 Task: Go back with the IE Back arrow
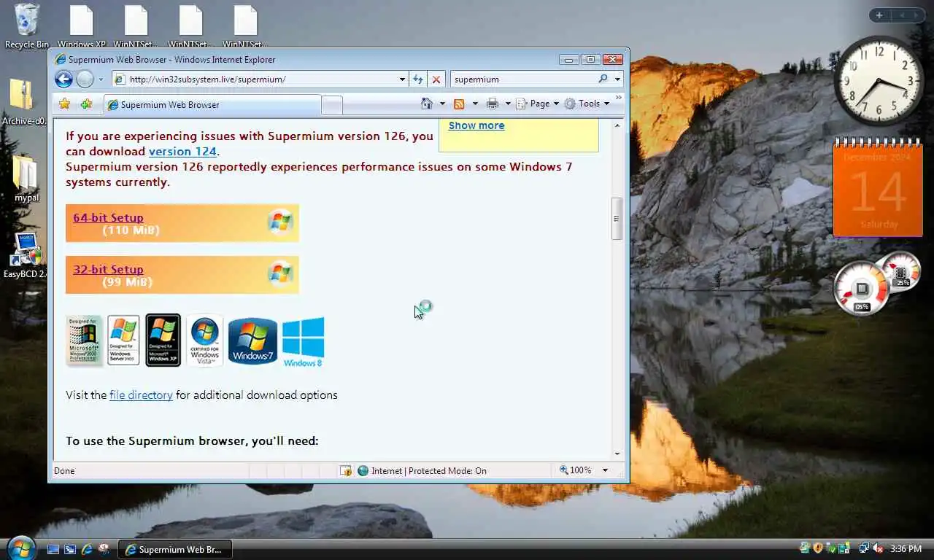(x=63, y=79)
